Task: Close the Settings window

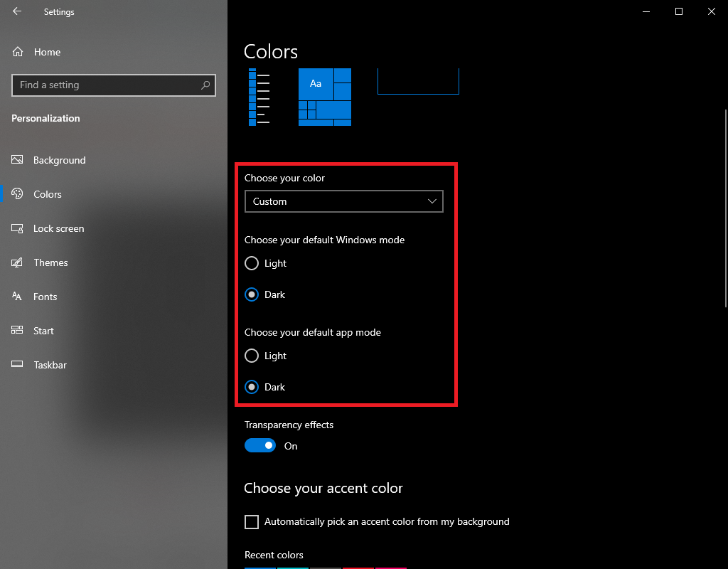Action: pos(711,11)
